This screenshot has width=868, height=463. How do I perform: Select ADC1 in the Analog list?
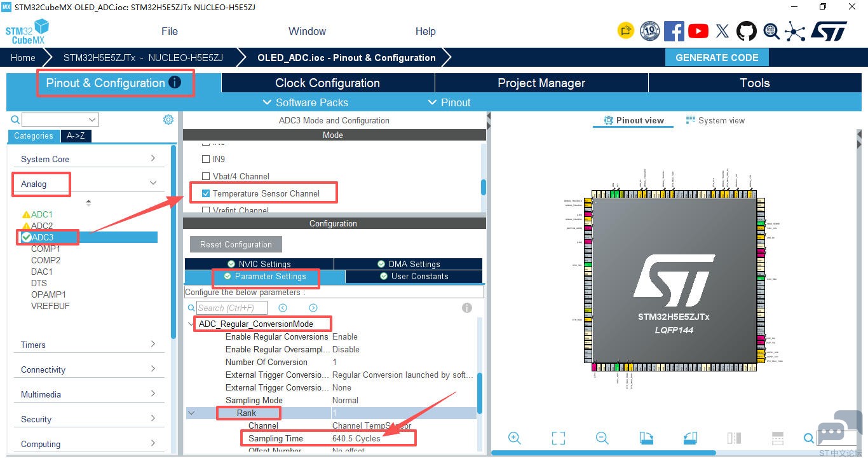tap(42, 214)
